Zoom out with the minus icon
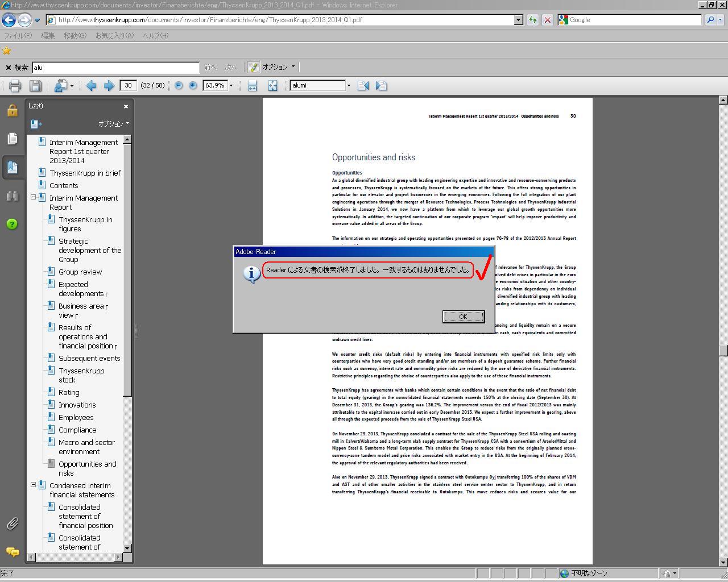This screenshot has height=582, width=728. 179,85
